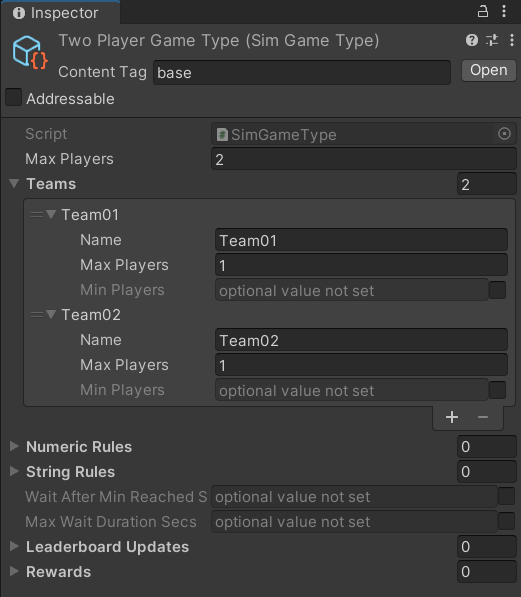Screen dimensions: 521x597
Task: Click the Team02 Name input field
Action: coord(361,340)
